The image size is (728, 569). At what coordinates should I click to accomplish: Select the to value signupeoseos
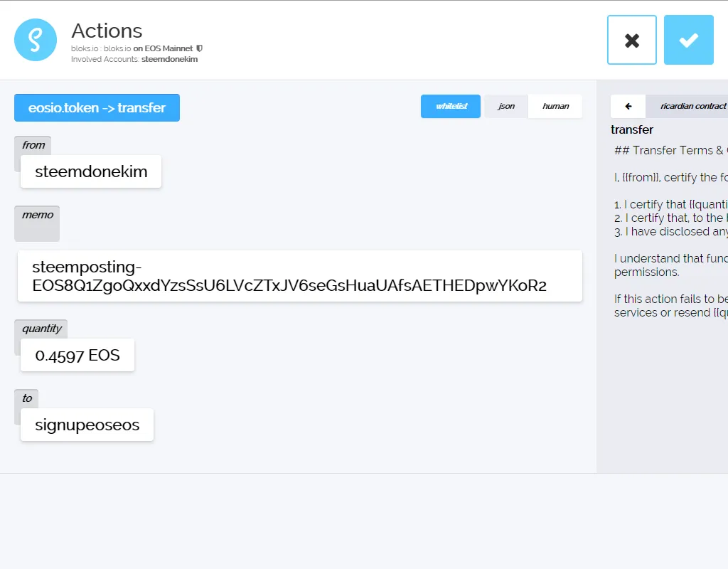(87, 425)
